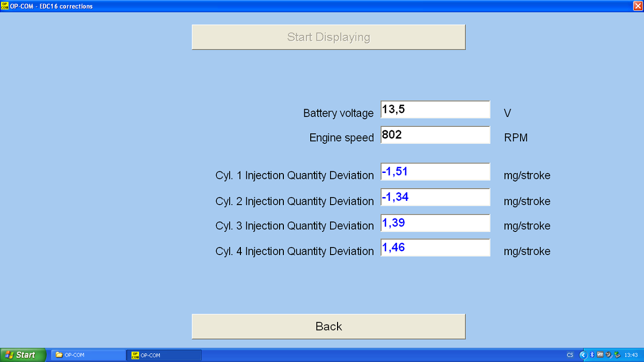Expand hidden tray icons with the arrow
Viewport: 644px width, 362px height.
(583, 355)
